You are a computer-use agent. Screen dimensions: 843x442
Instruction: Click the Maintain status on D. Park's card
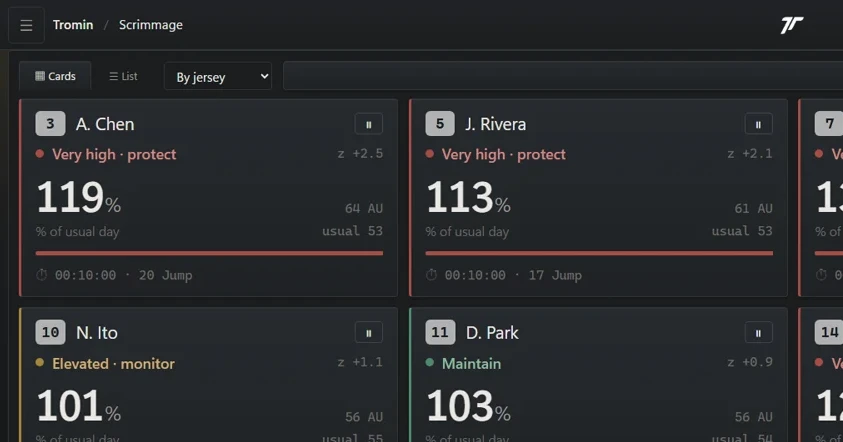click(471, 363)
